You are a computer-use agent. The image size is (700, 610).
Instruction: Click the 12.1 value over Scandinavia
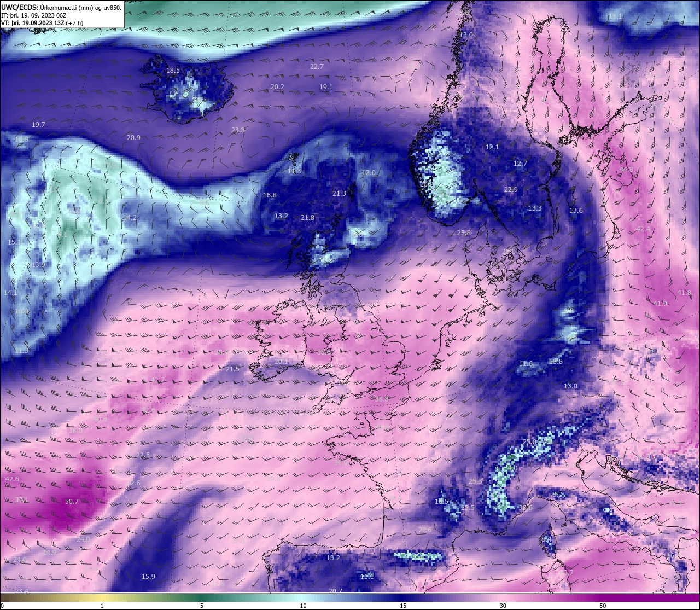492,147
